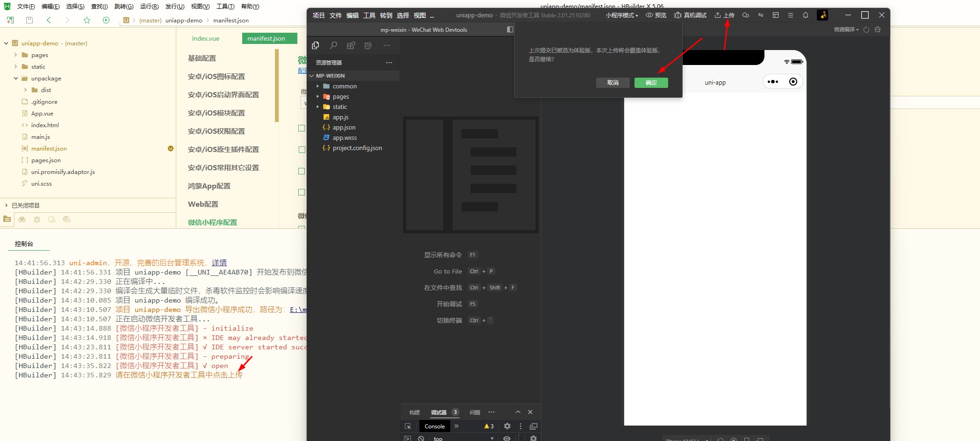Click the 预览 preview button
This screenshot has width=980, height=441.
coord(656,15)
